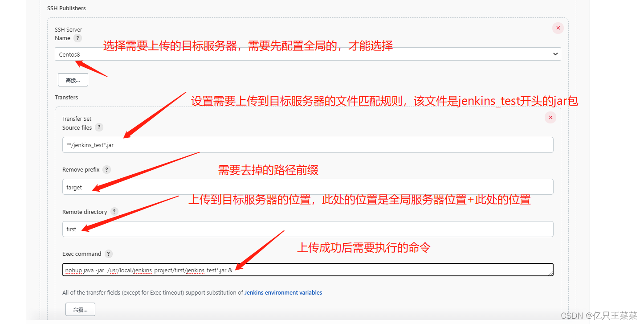
Task: Open Jenkins environment variables link
Action: click(x=283, y=293)
